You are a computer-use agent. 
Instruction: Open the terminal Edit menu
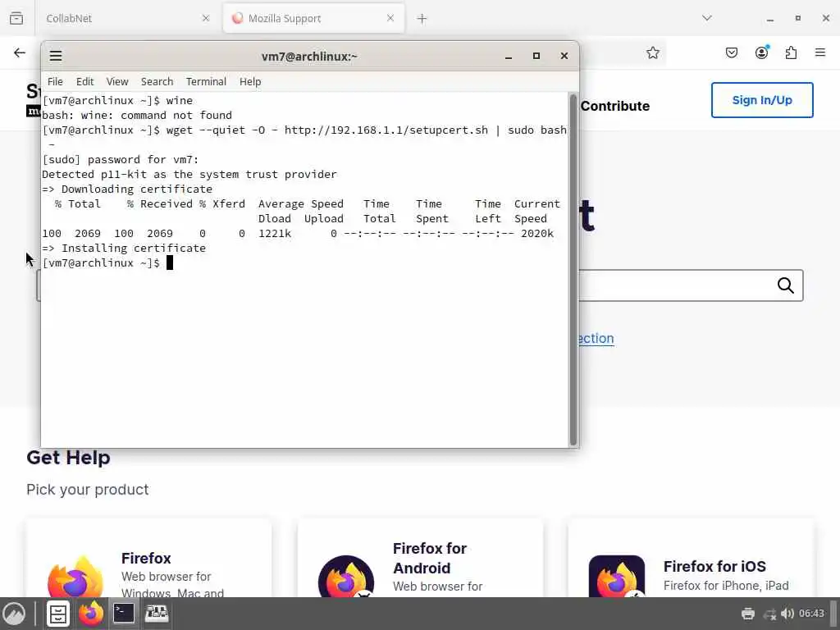[x=84, y=81]
